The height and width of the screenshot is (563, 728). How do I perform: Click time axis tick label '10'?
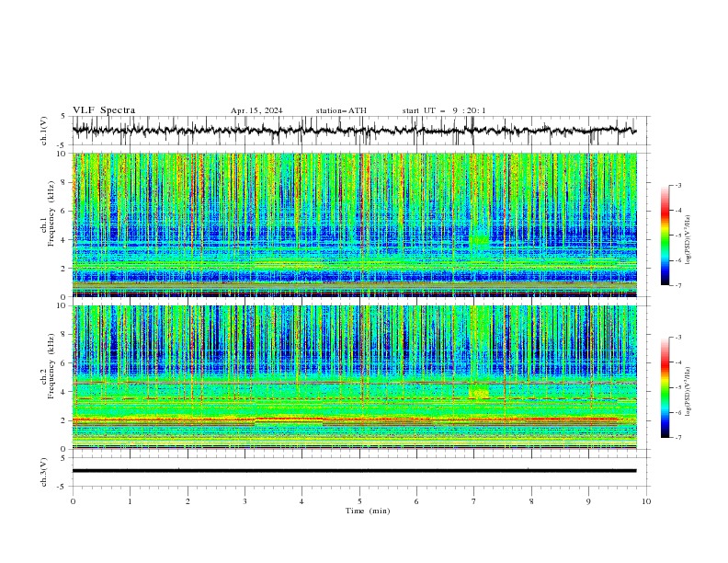(646, 501)
